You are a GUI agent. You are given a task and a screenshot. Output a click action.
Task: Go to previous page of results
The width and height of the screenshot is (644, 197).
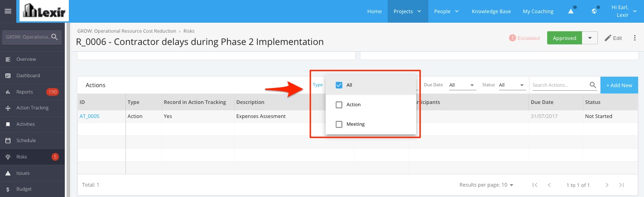(549, 185)
